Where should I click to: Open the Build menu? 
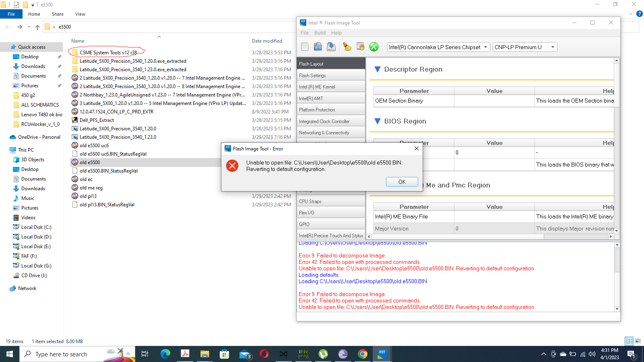tap(320, 33)
